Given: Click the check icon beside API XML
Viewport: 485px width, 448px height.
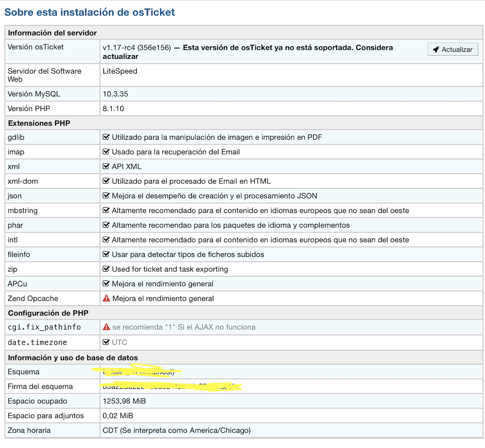Looking at the screenshot, I should [106, 166].
